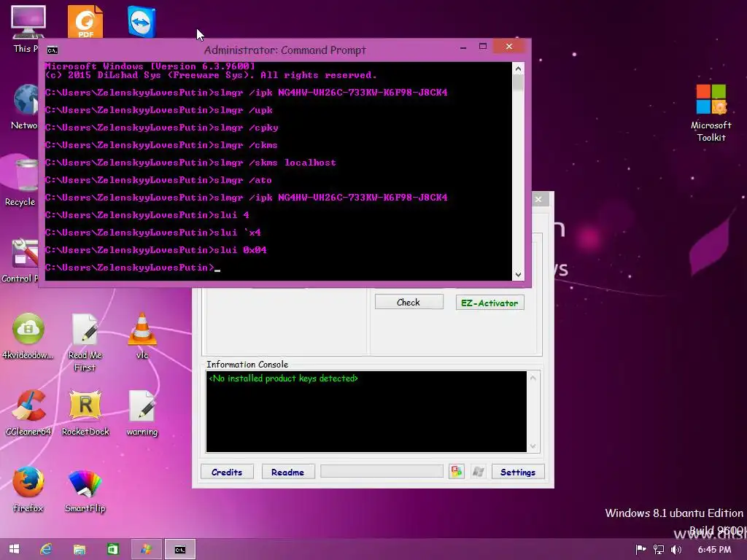Open the Command Prompt system menu icon
The width and height of the screenshot is (747, 560).
(x=53, y=50)
